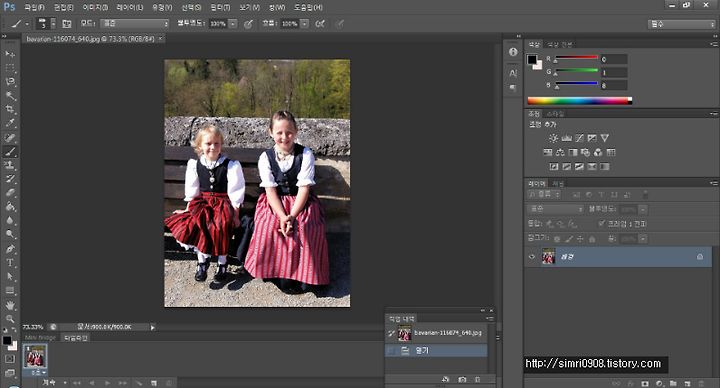
Task: Select the Move tool
Action: 10,54
